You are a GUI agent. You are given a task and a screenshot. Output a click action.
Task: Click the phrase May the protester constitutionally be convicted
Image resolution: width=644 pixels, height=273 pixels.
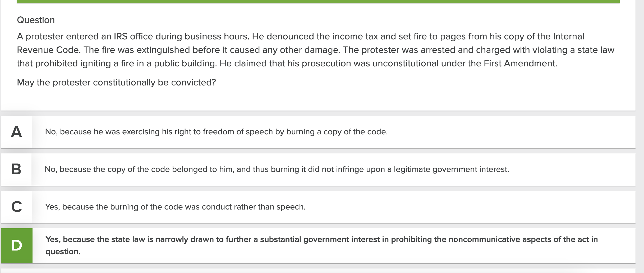[x=116, y=82]
